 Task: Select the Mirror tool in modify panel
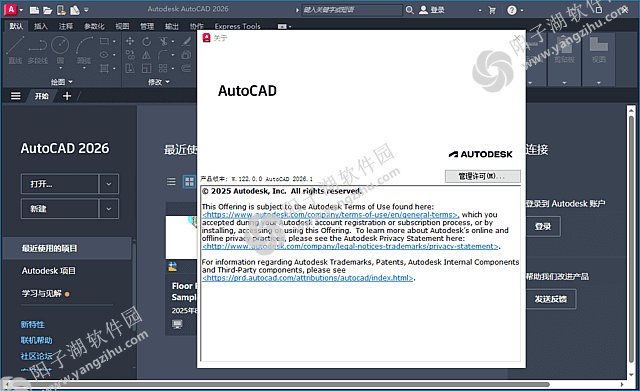click(146, 55)
